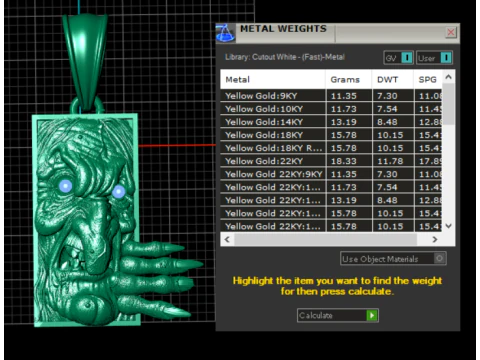Select the Yellow Gold 22KY:9KY row

click(331, 174)
